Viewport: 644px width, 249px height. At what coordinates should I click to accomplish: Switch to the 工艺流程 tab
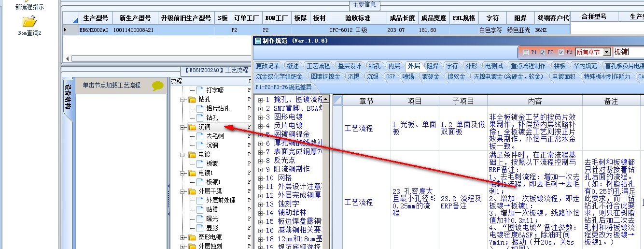pyautogui.click(x=319, y=66)
